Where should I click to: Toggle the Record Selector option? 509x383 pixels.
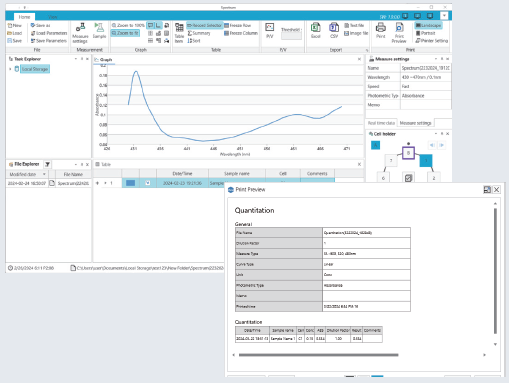click(204, 25)
